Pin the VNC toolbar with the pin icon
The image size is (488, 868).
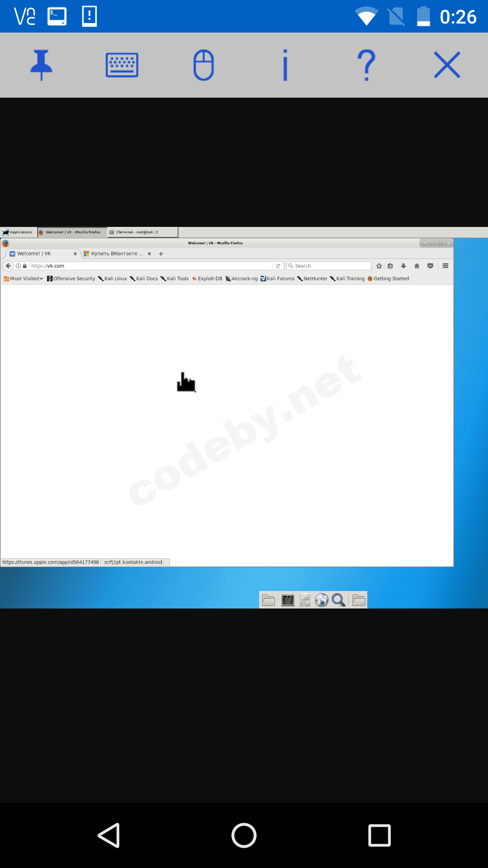pyautogui.click(x=41, y=65)
